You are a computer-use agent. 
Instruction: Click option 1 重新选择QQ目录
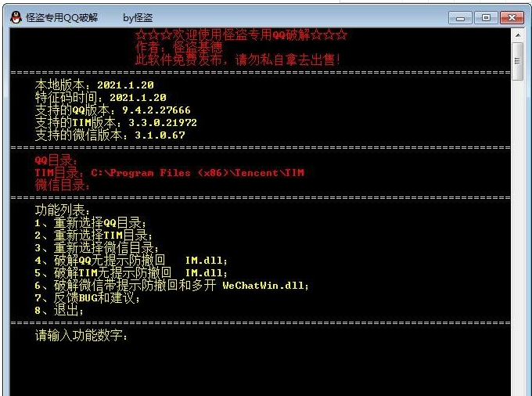(91, 223)
